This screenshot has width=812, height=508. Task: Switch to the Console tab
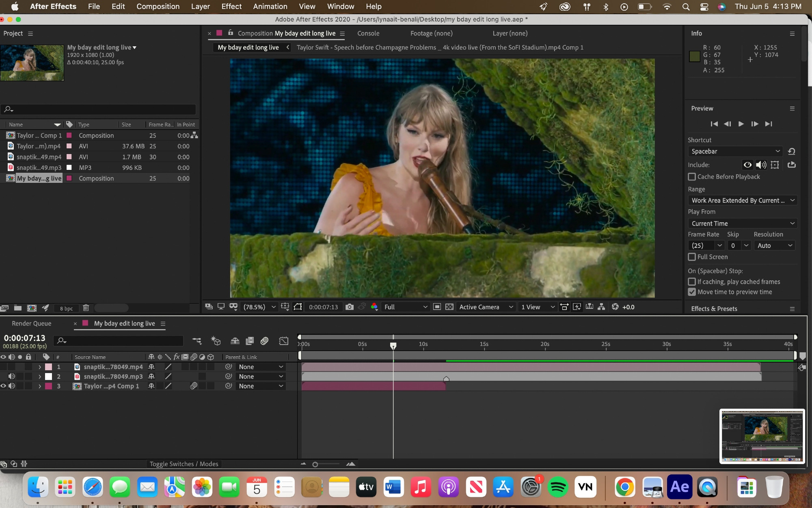368,33
